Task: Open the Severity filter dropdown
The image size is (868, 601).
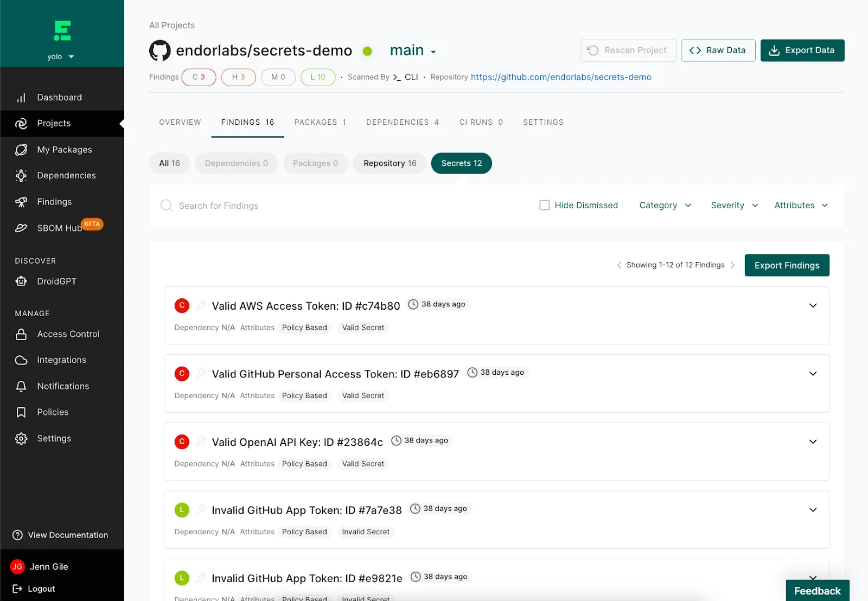Action: (735, 205)
